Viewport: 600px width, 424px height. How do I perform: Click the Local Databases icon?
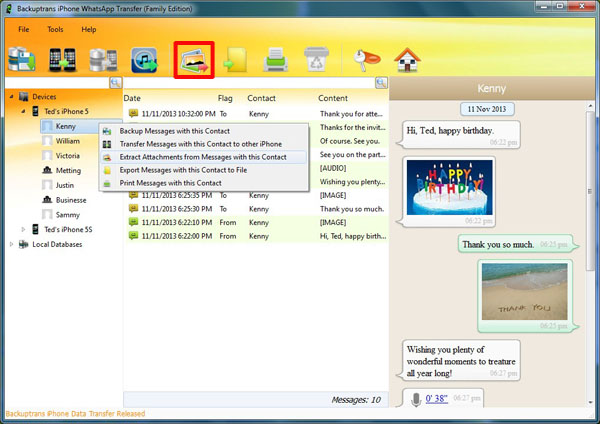pos(23,244)
